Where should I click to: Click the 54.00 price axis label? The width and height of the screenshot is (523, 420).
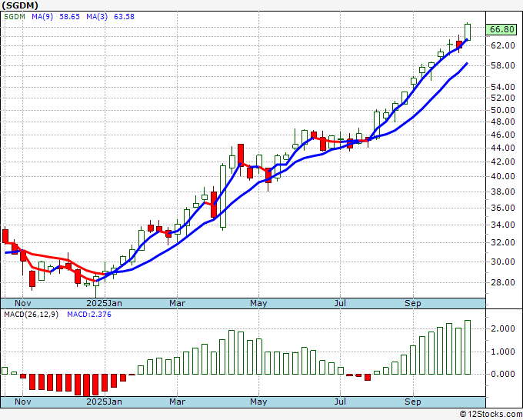(503, 87)
